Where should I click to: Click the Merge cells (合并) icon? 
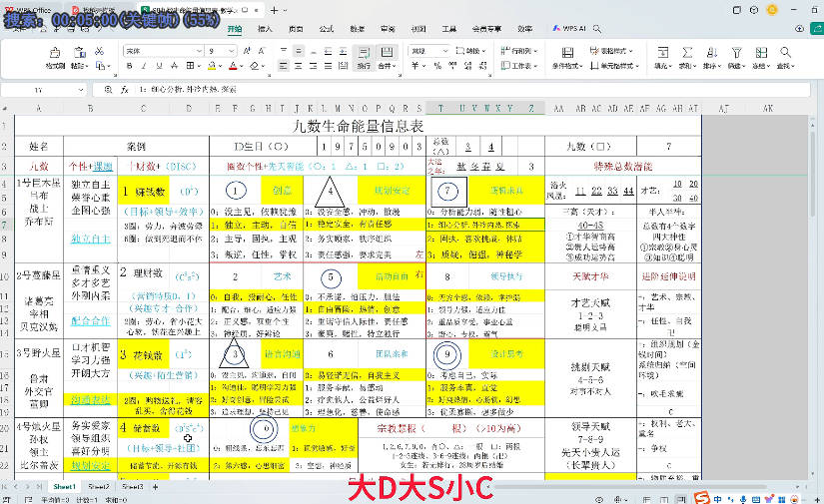click(x=385, y=54)
